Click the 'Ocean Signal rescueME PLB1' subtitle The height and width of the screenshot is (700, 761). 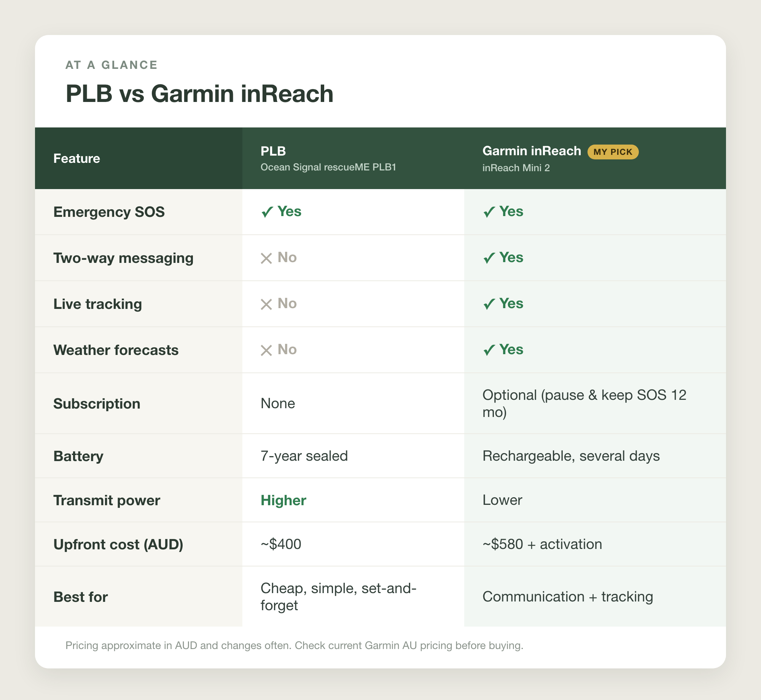pyautogui.click(x=328, y=167)
